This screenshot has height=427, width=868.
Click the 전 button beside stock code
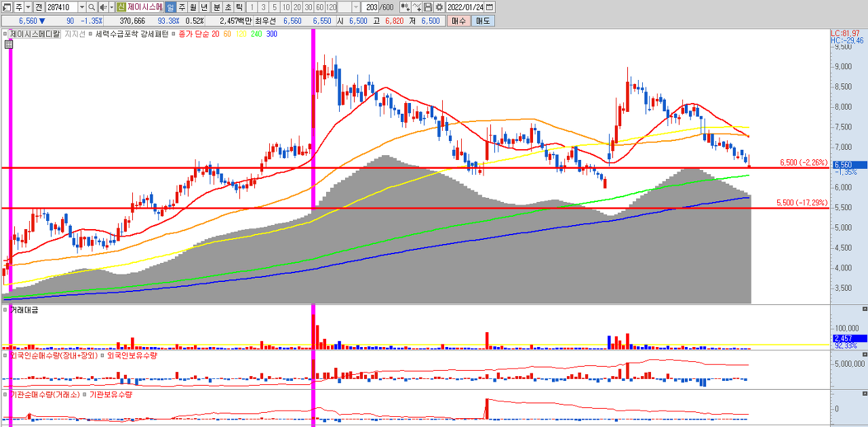[x=39, y=7]
